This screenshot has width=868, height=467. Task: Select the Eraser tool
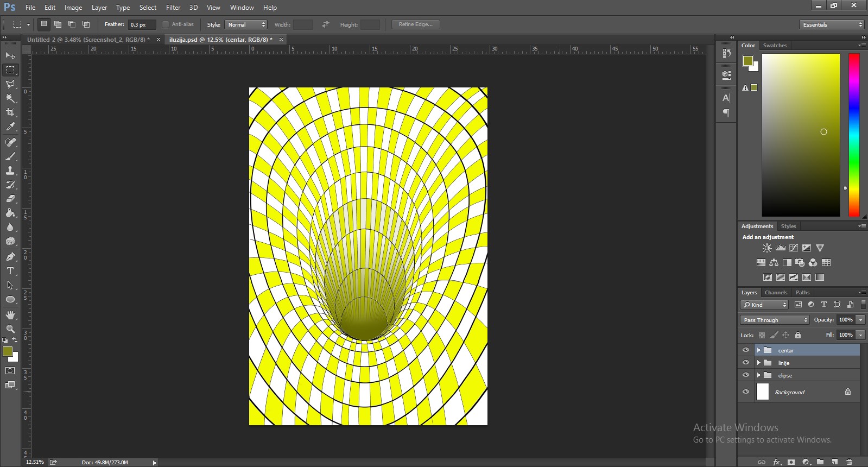(10, 199)
